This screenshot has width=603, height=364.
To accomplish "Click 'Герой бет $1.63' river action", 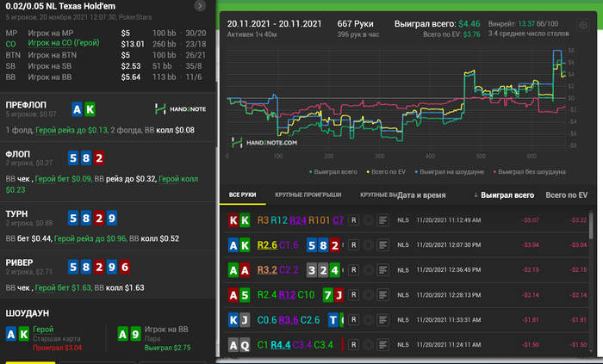I will (63, 287).
